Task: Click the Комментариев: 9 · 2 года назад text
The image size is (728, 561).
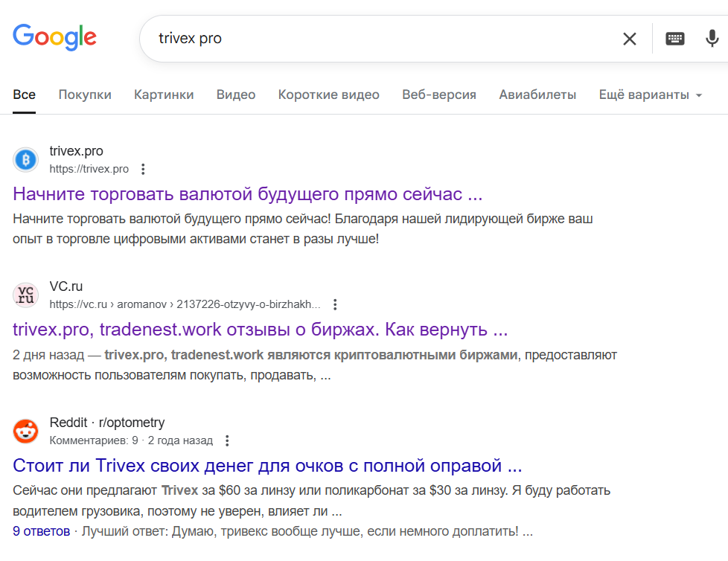Action: 131,440
